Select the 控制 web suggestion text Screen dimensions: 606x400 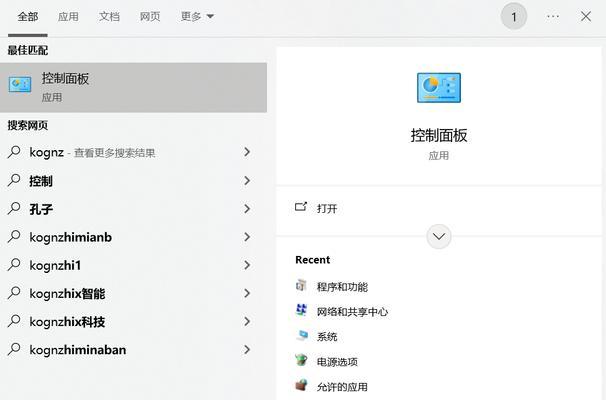point(41,181)
